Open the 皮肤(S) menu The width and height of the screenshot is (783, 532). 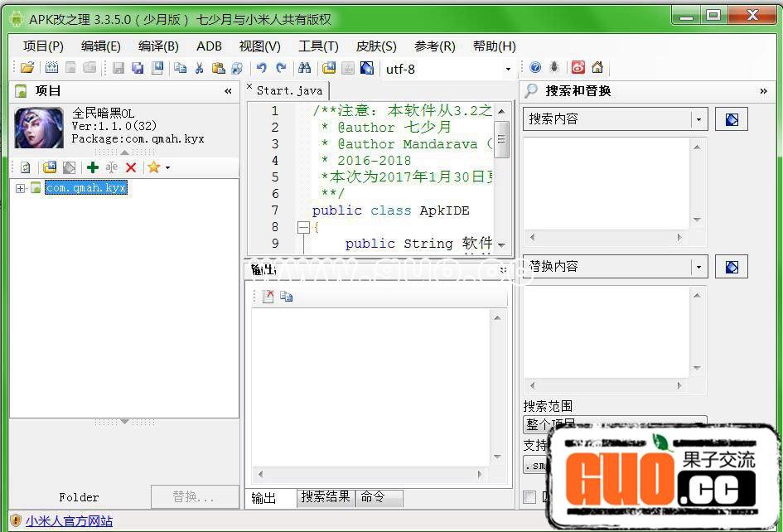(x=376, y=46)
